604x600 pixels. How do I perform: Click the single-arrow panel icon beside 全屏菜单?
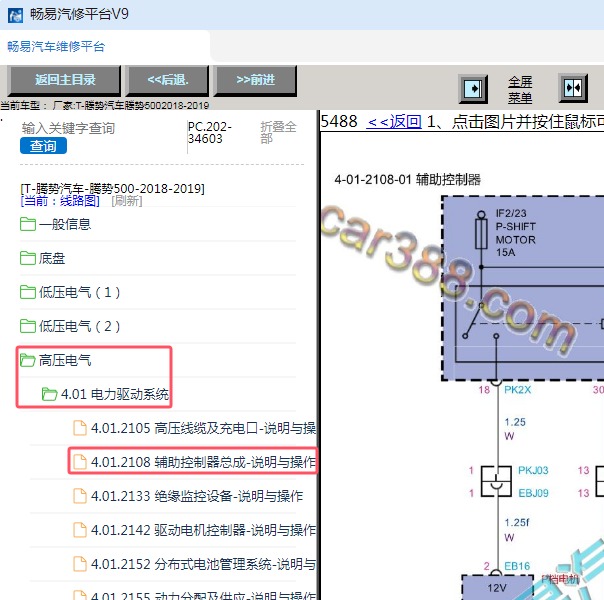[473, 89]
